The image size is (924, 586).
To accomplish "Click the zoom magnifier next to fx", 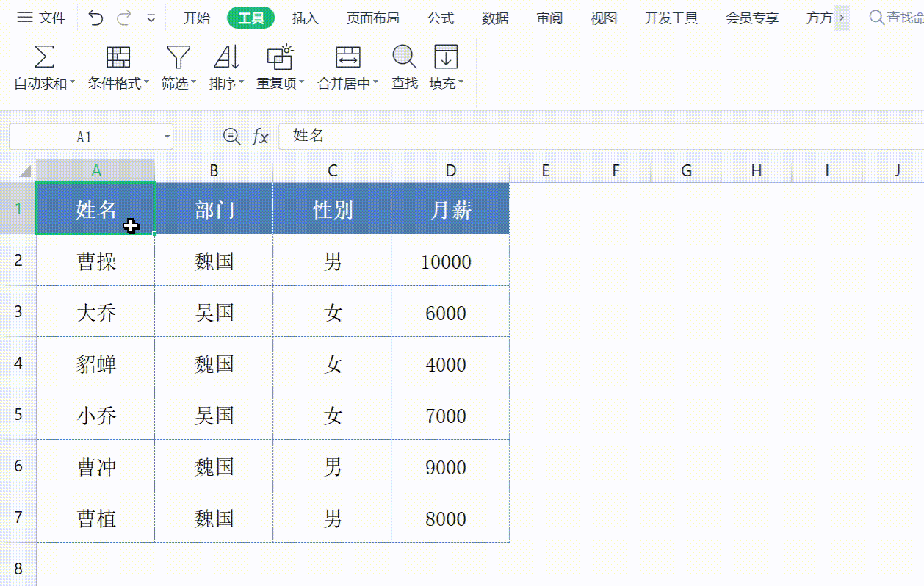I will 231,136.
